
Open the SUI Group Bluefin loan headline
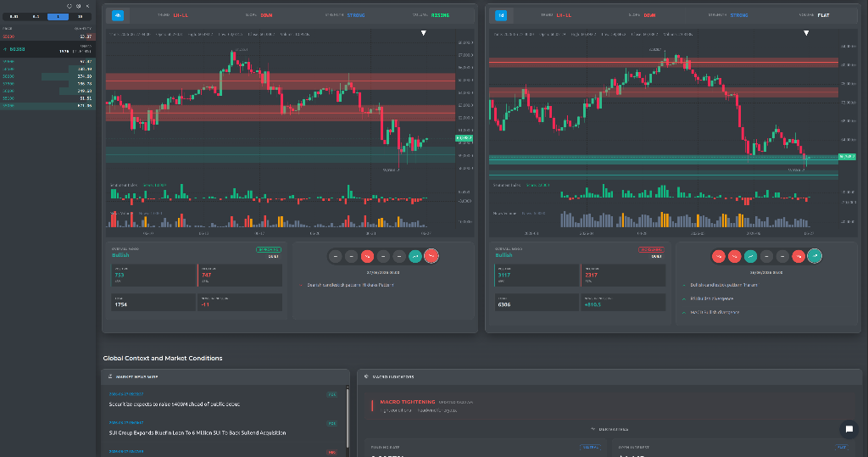[197, 432]
